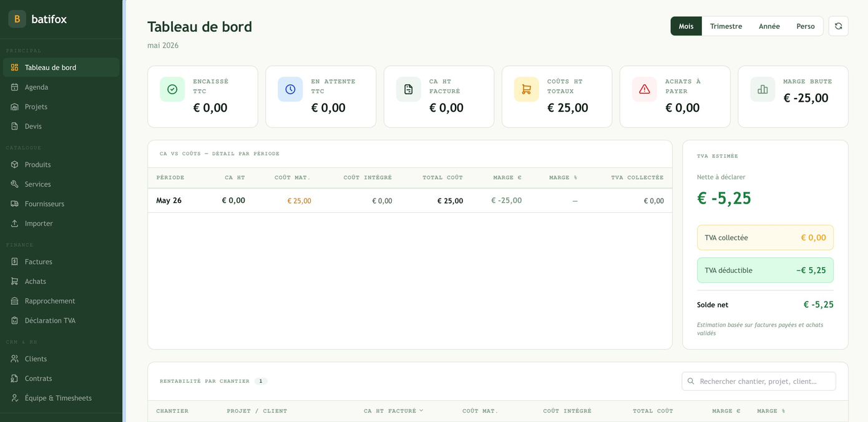Viewport: 868px width, 422px height.
Task: Switch to the Année period tab
Action: (x=769, y=26)
